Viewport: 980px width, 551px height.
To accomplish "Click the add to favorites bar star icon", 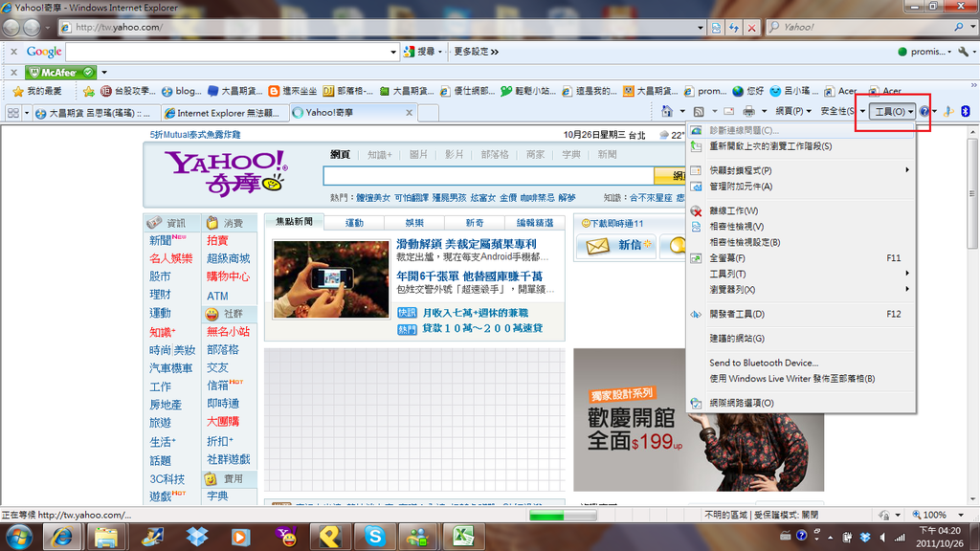I will pos(89,91).
